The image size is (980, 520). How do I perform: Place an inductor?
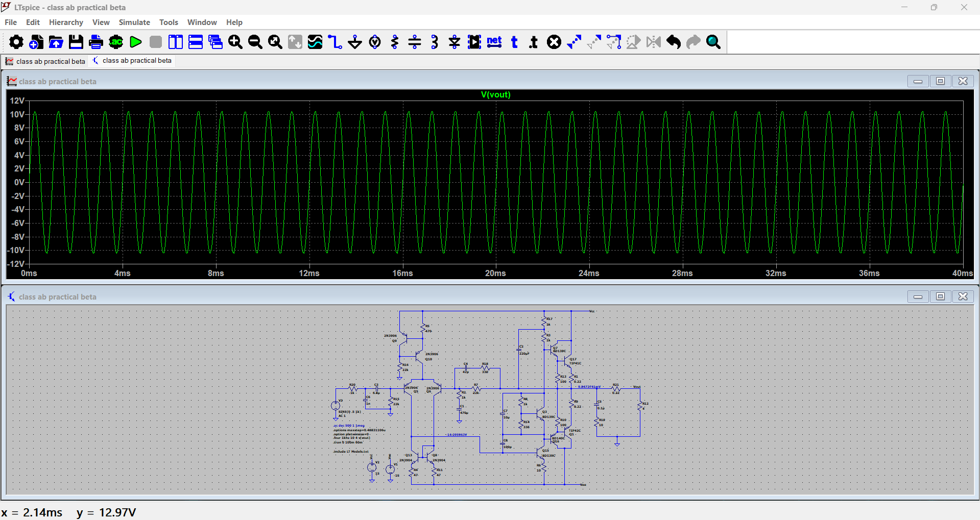(435, 42)
